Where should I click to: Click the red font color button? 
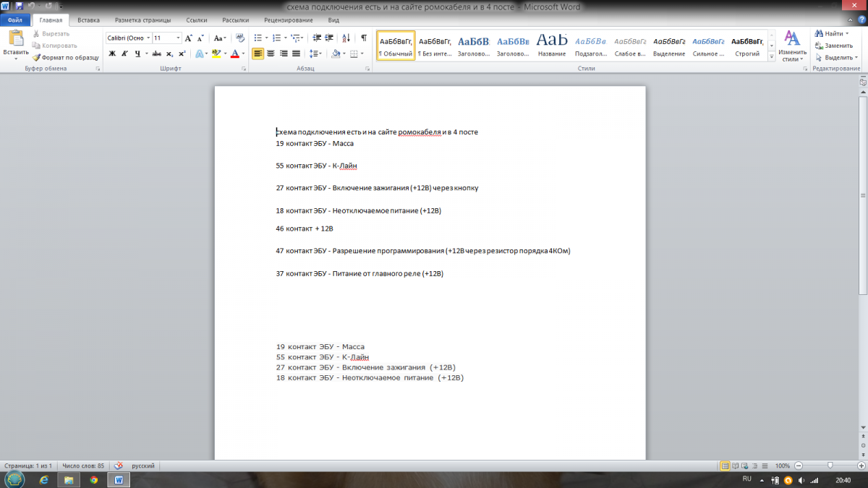point(235,53)
